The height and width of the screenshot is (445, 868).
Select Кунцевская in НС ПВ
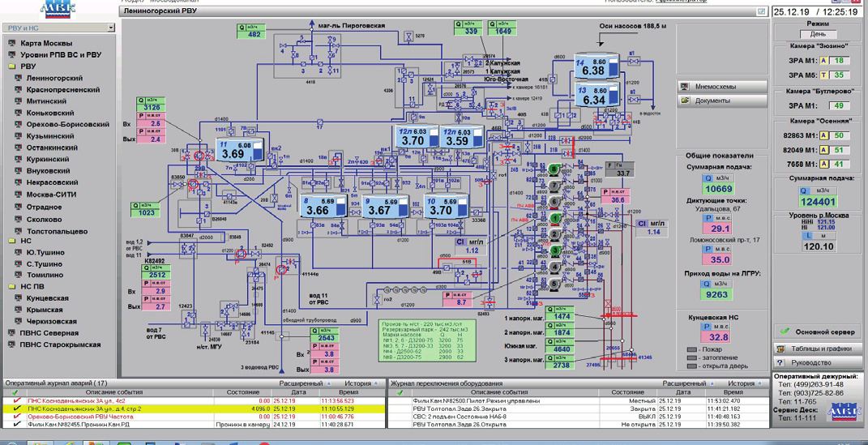tap(48, 298)
